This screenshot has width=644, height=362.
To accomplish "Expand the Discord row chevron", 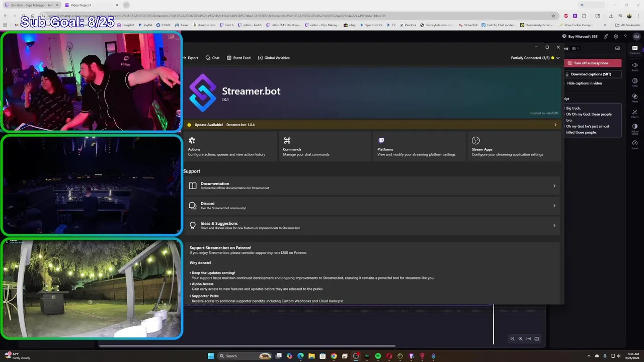I will point(554,206).
